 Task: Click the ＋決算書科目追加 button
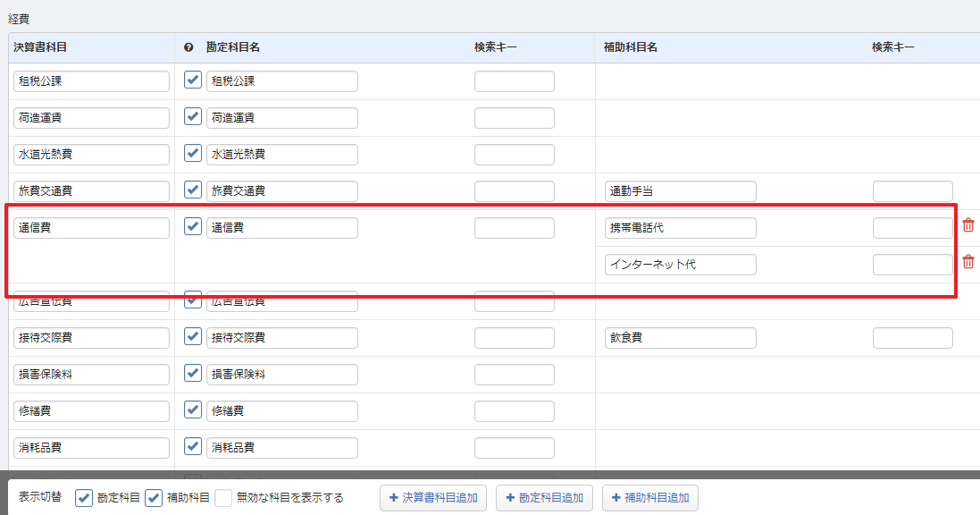click(x=432, y=498)
